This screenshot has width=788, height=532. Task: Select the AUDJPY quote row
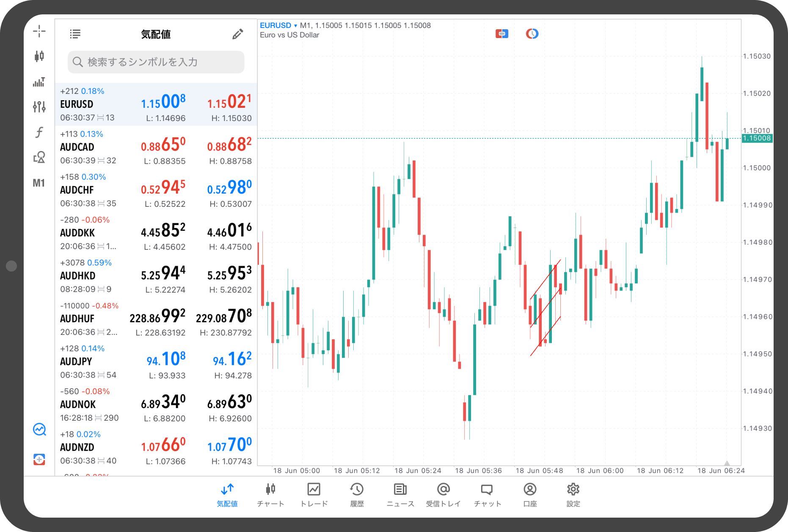[156, 362]
